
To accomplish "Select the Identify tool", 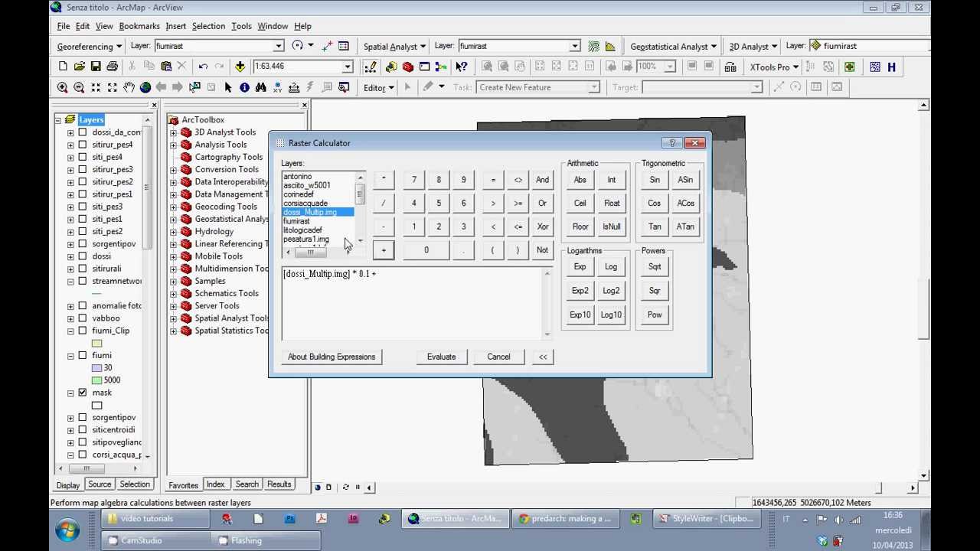I will 244,87.
